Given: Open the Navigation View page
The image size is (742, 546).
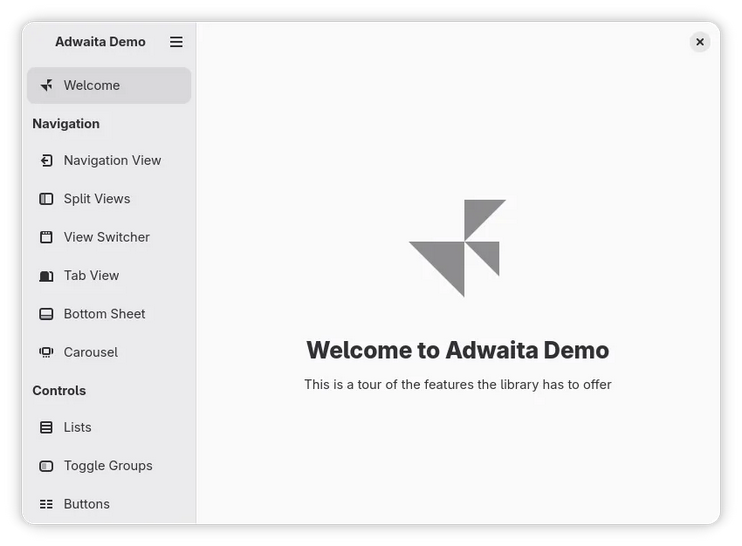Looking at the screenshot, I should click(112, 160).
